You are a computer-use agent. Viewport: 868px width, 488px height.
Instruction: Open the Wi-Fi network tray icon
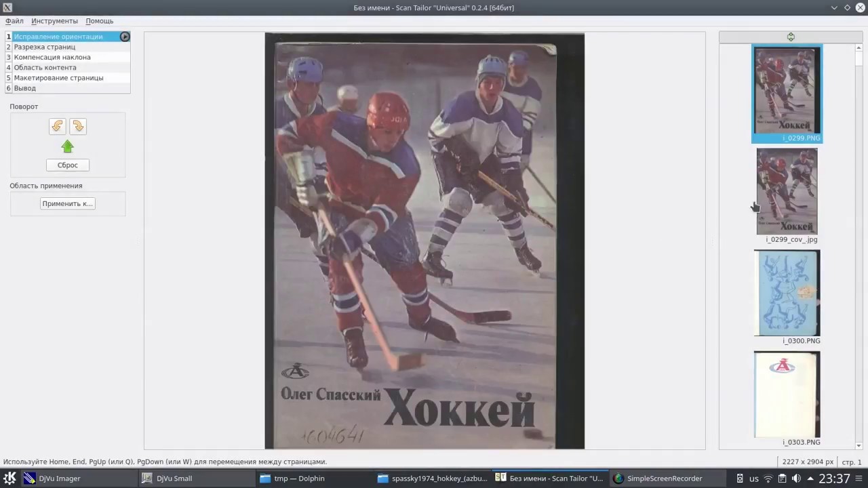click(x=768, y=479)
